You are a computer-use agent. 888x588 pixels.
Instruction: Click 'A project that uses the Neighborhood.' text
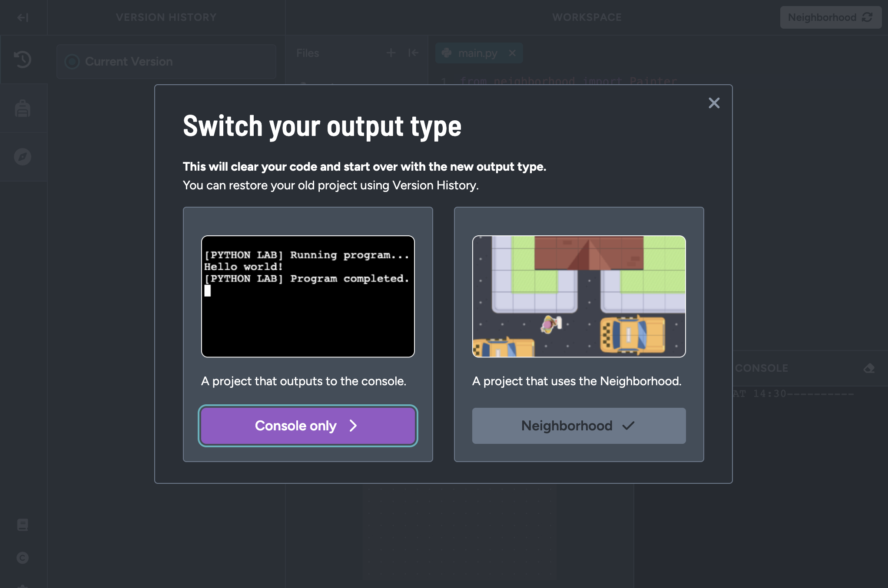pyautogui.click(x=577, y=381)
